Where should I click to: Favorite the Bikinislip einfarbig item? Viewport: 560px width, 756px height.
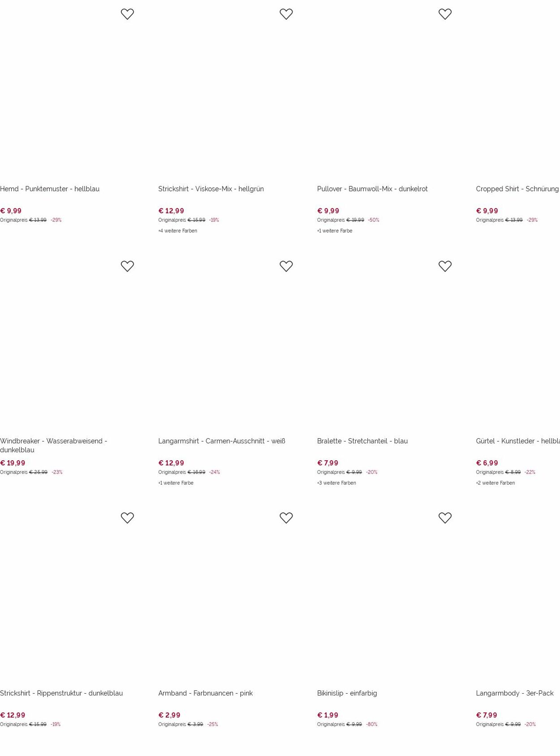445,518
